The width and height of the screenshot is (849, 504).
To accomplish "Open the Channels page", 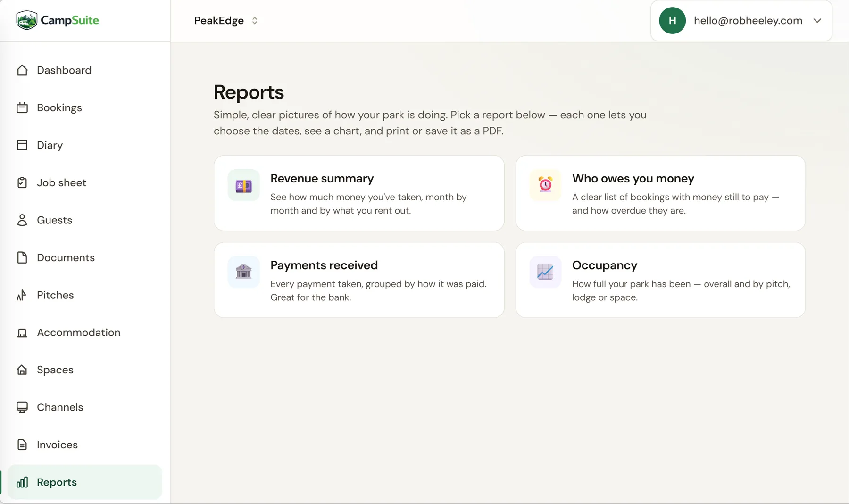I will coord(85,407).
